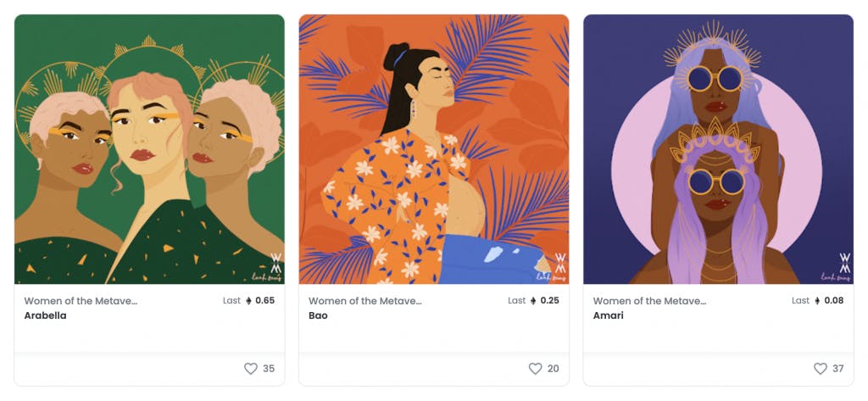Click the Ethereum icon beside 0.65
Screen dimensions: 868x401
click(248, 301)
